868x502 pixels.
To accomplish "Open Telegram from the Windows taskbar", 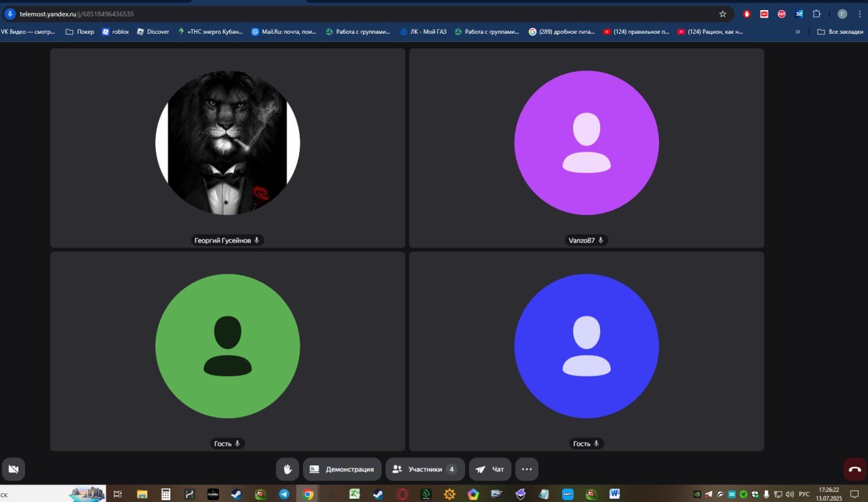I will click(x=284, y=494).
